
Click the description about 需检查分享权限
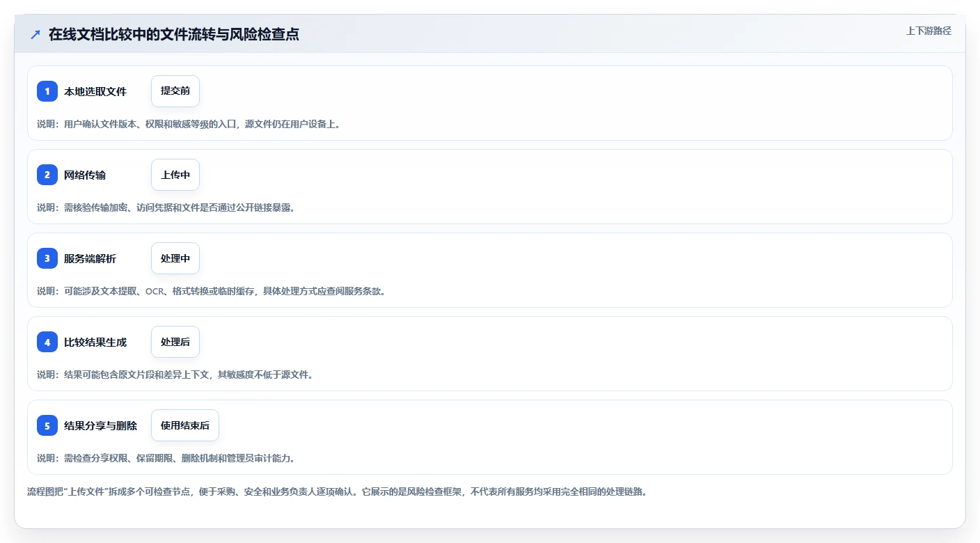[x=166, y=458]
